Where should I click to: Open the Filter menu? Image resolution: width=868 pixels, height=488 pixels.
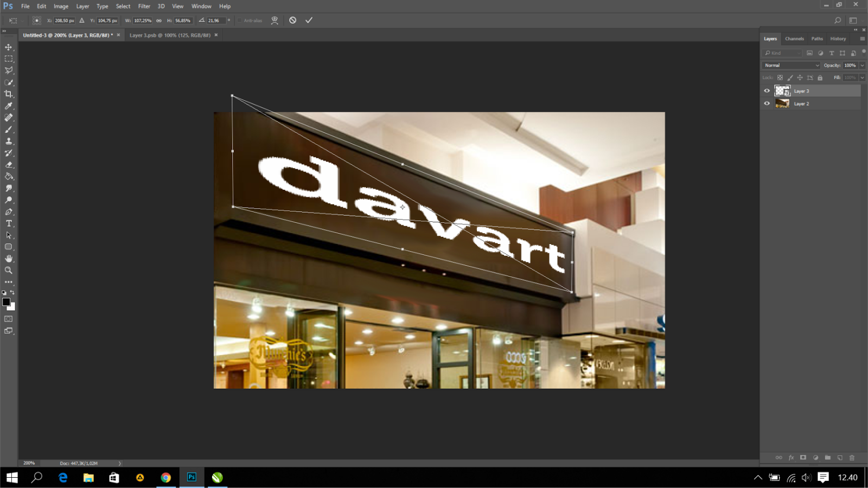click(144, 6)
